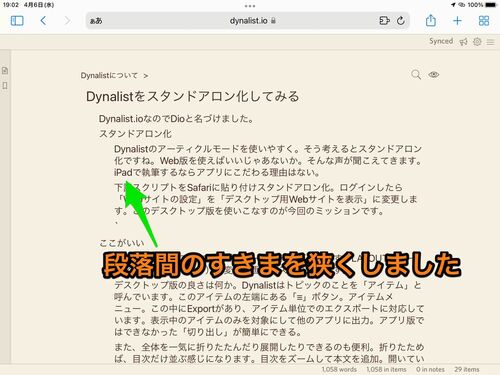Open a new Safari tab
Image resolution: width=500 pixels, height=375 pixels.
point(457,21)
